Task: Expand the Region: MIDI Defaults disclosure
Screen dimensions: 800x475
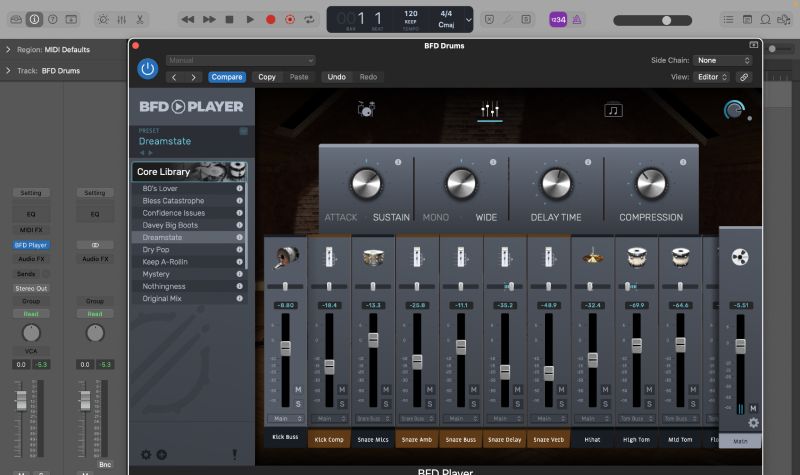Action: 8,49
